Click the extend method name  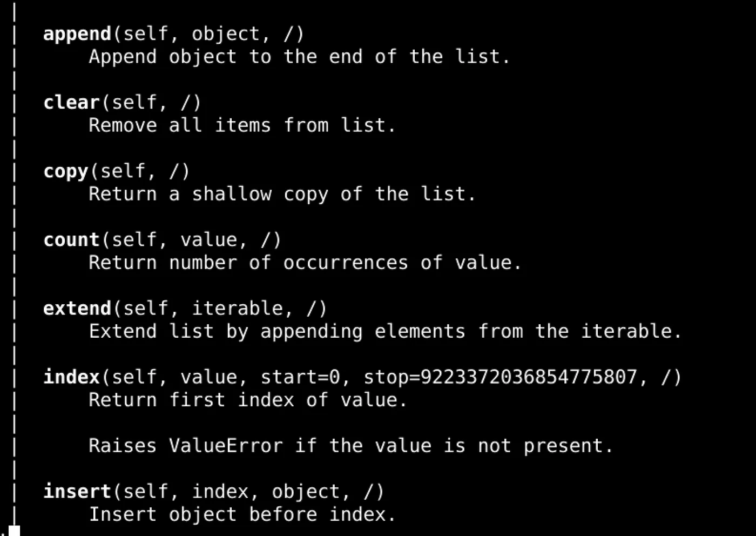[77, 309]
